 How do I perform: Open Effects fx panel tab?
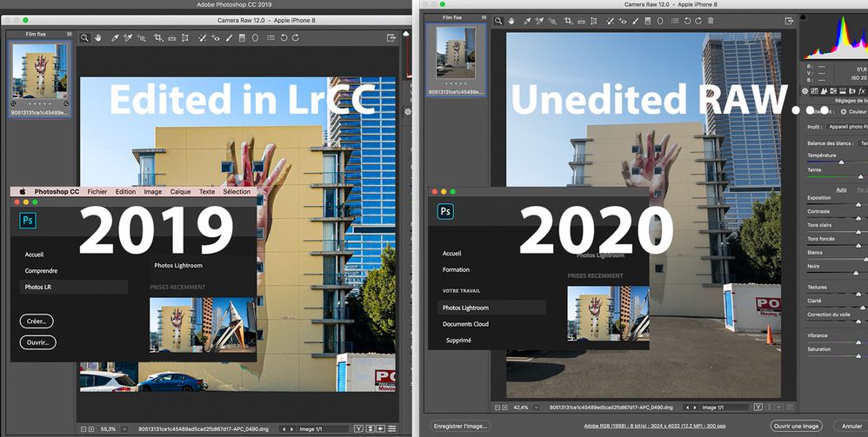click(862, 90)
